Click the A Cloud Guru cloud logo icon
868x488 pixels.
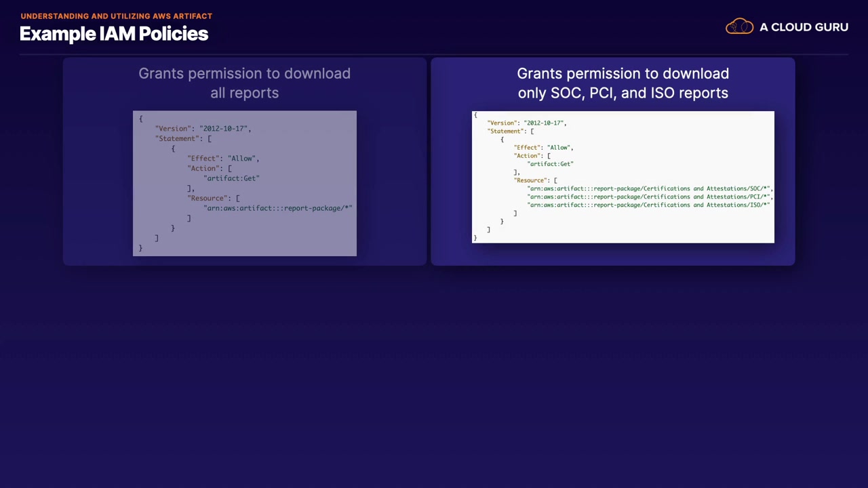click(x=739, y=27)
